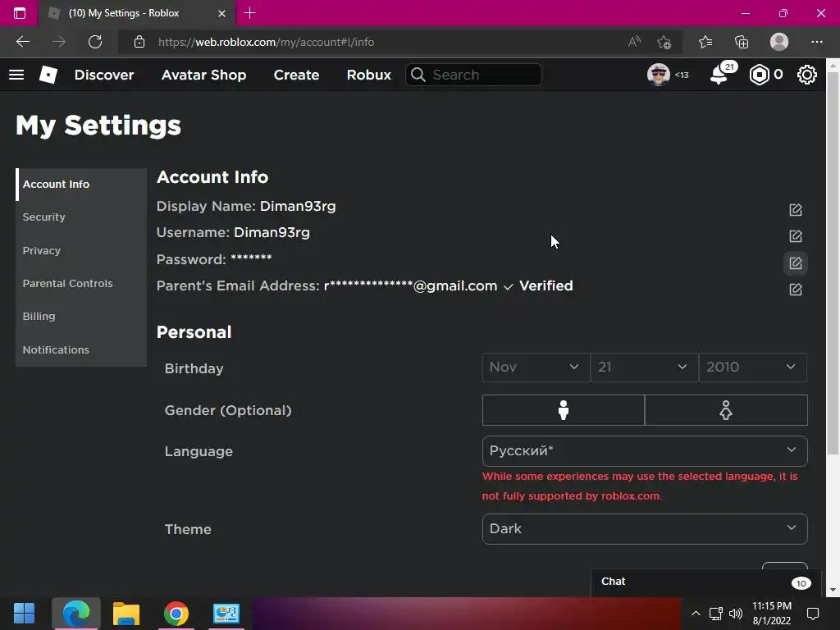Edit the Password with pencil icon
The width and height of the screenshot is (840, 630).
point(796,263)
